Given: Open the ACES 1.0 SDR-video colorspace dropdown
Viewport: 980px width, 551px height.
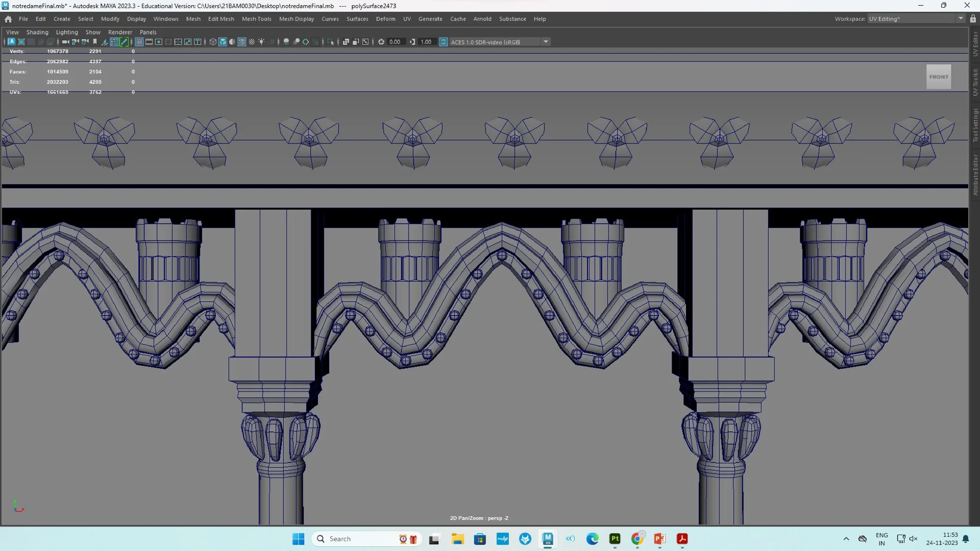Looking at the screenshot, I should click(x=546, y=41).
